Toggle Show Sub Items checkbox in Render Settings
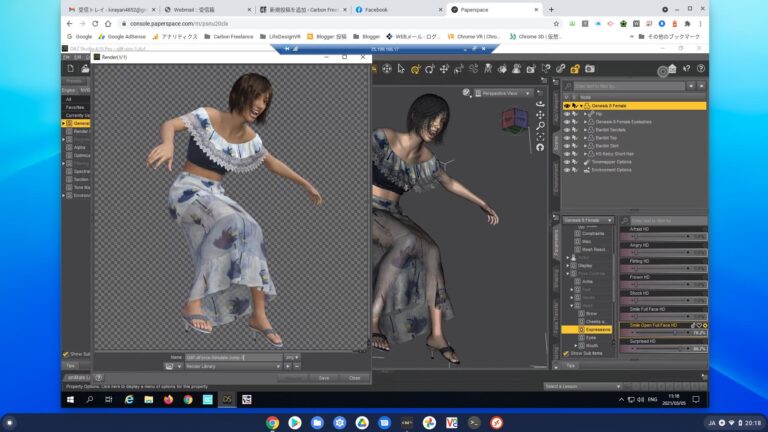The image size is (768, 432). click(x=66, y=354)
